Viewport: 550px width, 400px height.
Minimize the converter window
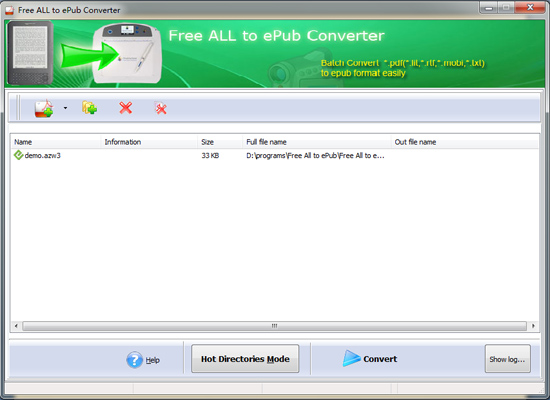tap(488, 7)
